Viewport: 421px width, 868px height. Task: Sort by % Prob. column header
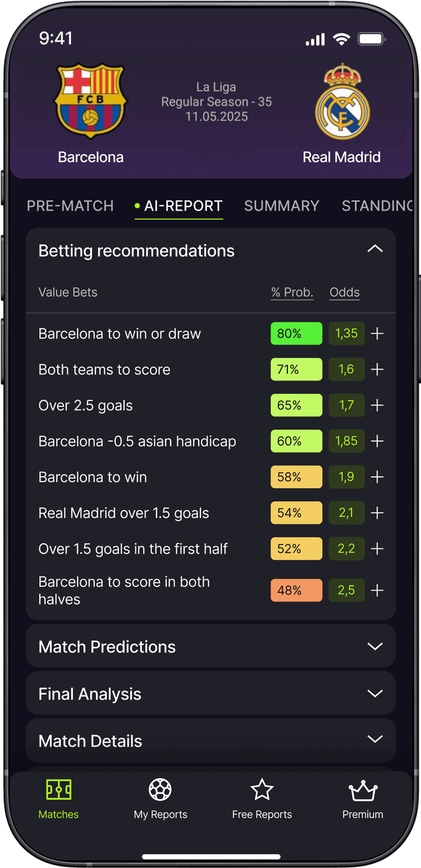coord(292,292)
